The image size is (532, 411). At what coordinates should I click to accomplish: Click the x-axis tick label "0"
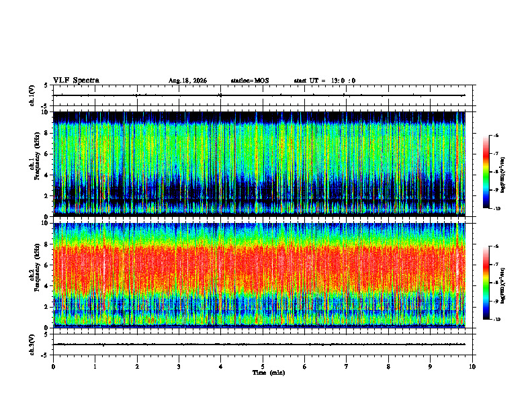53,367
